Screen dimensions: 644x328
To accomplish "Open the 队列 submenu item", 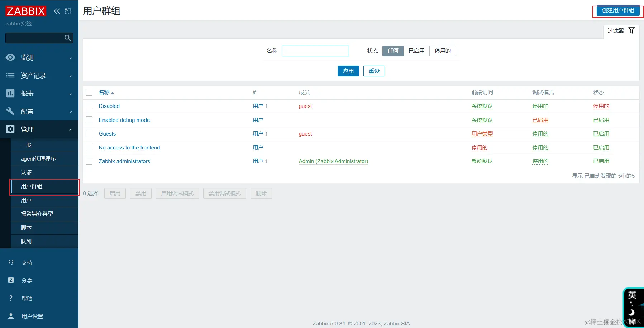I will (x=44, y=242).
